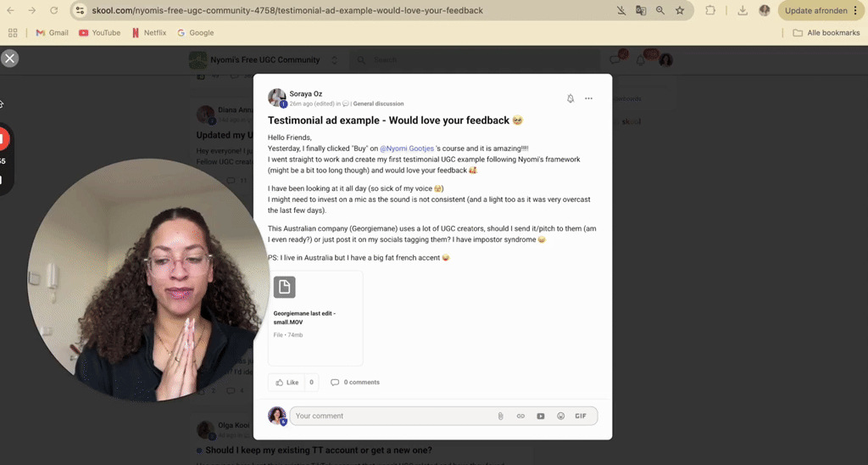Go back with the browser back arrow

10,10
